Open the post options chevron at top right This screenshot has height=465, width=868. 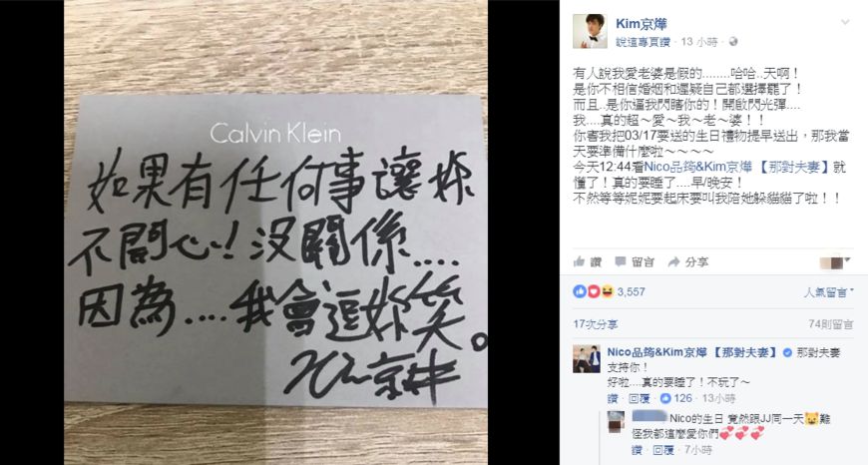[845, 22]
